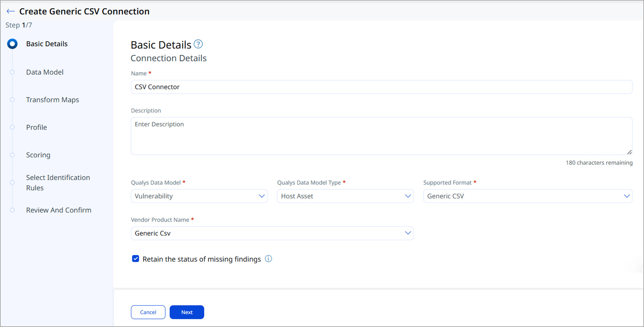Click the back arrow beside Create Generic CSV Connection
The image size is (644, 327).
click(11, 11)
